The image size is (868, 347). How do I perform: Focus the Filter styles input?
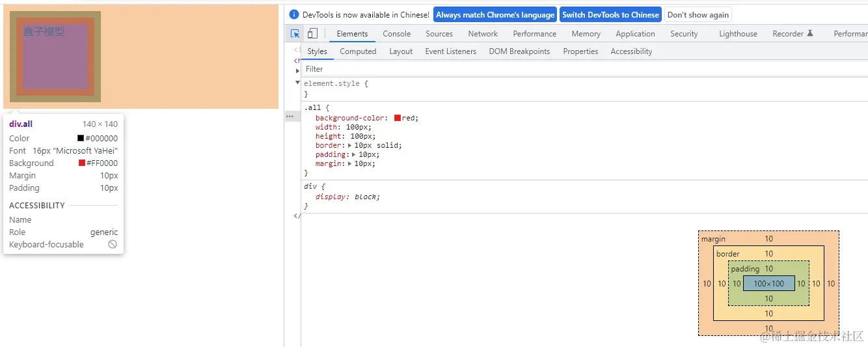pyautogui.click(x=584, y=69)
